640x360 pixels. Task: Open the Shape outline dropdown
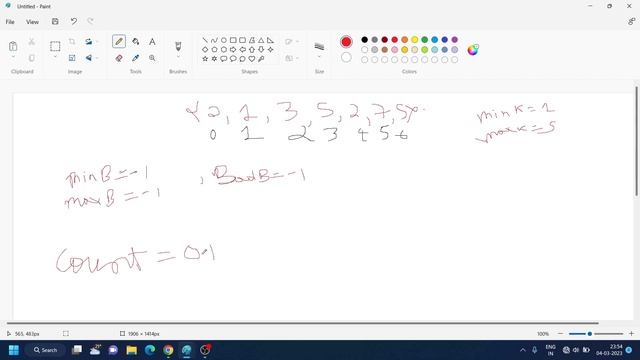(291, 42)
